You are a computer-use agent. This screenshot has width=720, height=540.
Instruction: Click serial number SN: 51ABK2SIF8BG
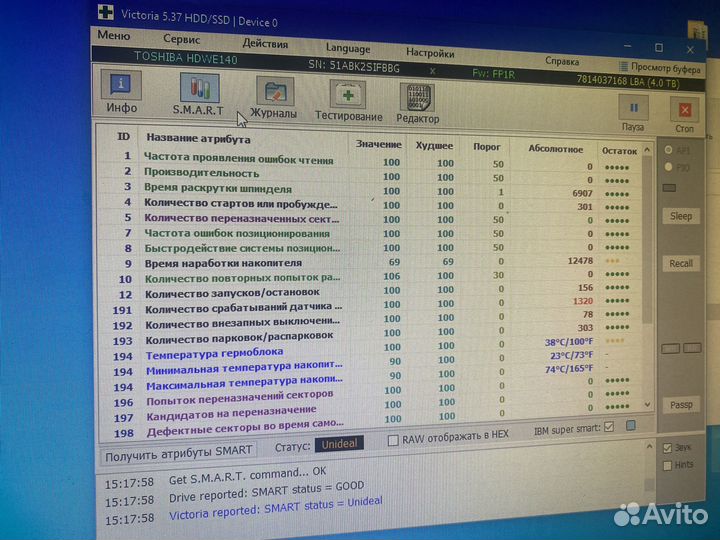353,66
